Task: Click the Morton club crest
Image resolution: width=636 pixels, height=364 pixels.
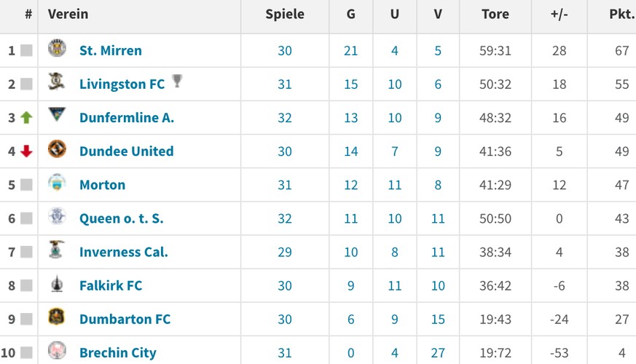Action: click(57, 182)
